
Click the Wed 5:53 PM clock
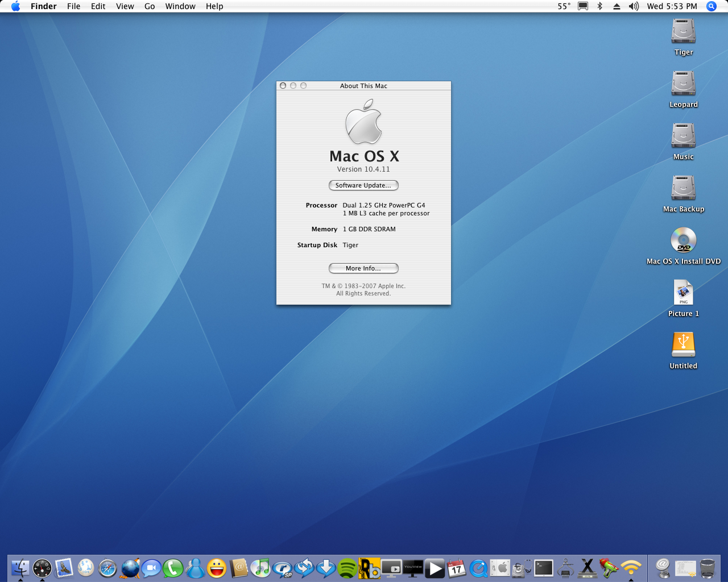click(672, 6)
